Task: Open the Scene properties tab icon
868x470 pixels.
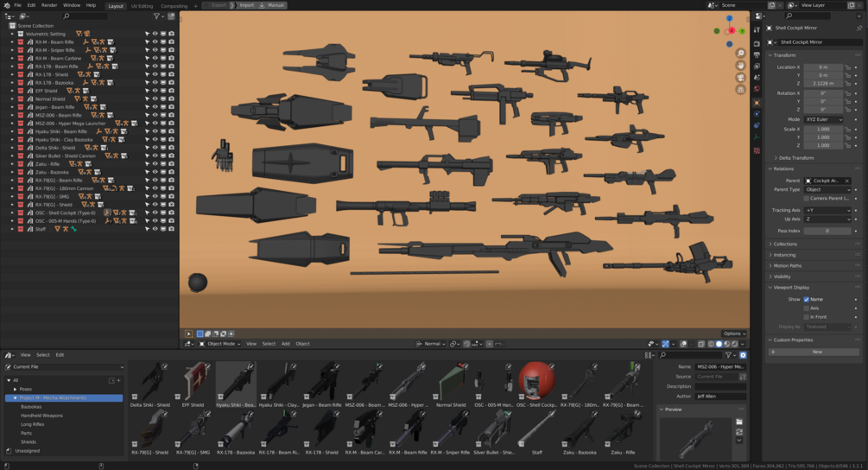Action: click(757, 78)
